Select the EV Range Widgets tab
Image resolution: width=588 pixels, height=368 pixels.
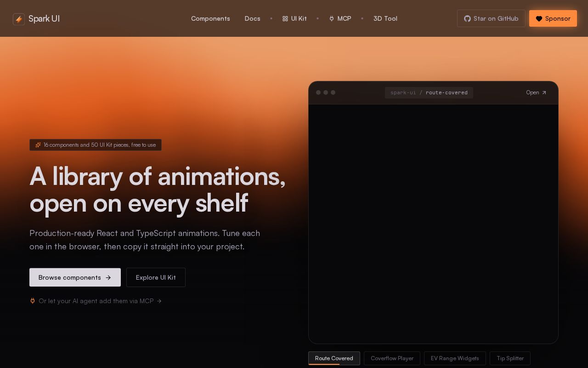(x=455, y=358)
